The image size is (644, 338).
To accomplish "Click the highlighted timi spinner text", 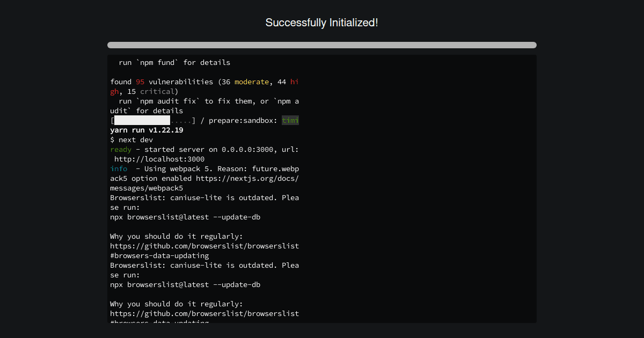I will point(290,120).
